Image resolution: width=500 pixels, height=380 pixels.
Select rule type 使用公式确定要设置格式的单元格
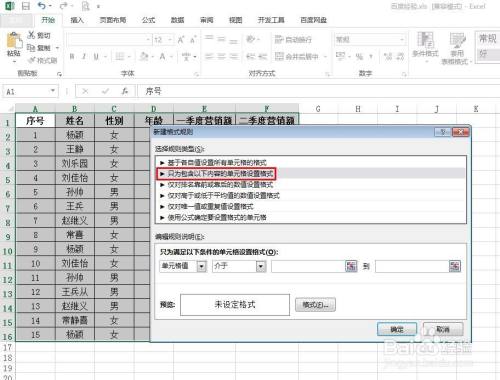[311, 218]
